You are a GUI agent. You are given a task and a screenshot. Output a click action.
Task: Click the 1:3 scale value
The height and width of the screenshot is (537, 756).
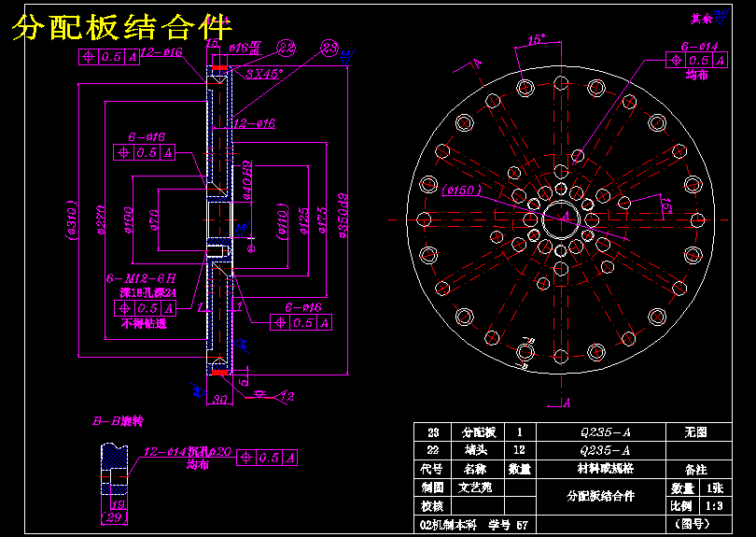[x=715, y=505]
